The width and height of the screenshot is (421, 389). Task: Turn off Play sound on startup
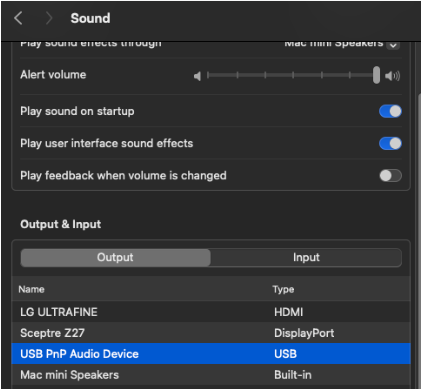(390, 111)
